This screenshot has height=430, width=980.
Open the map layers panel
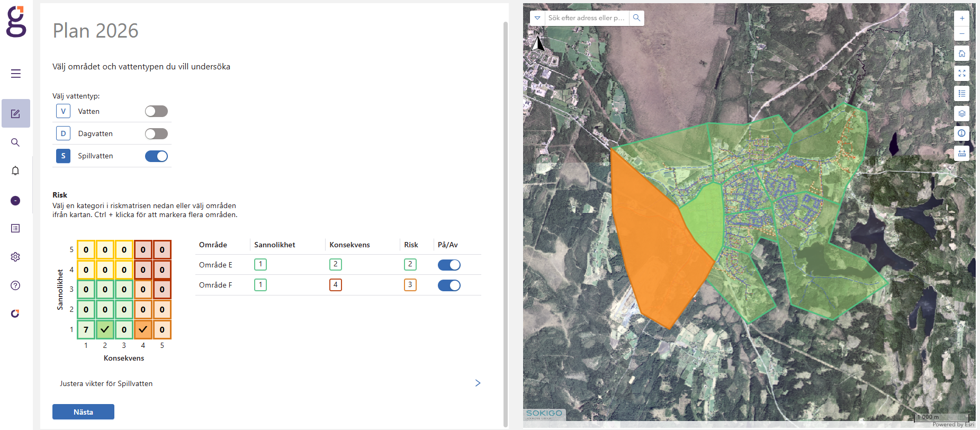(961, 113)
